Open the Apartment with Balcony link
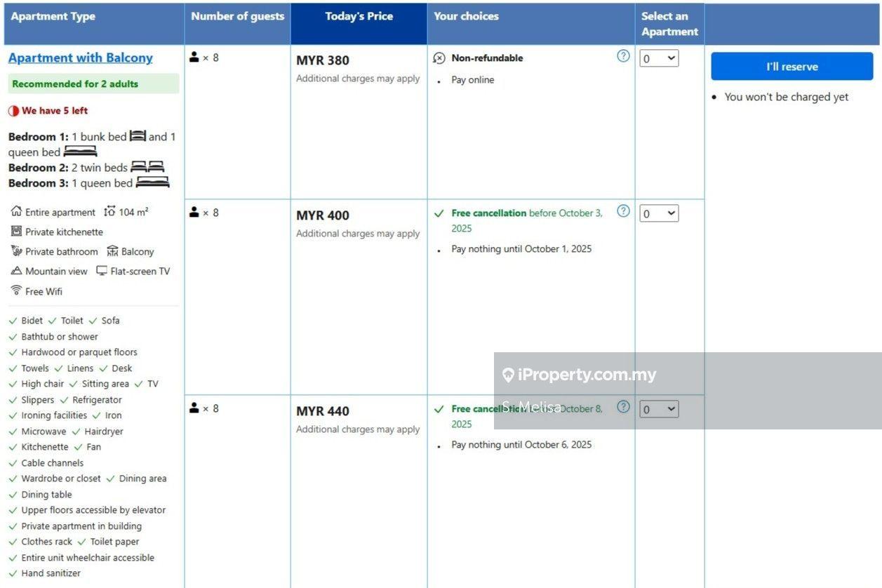 click(80, 58)
